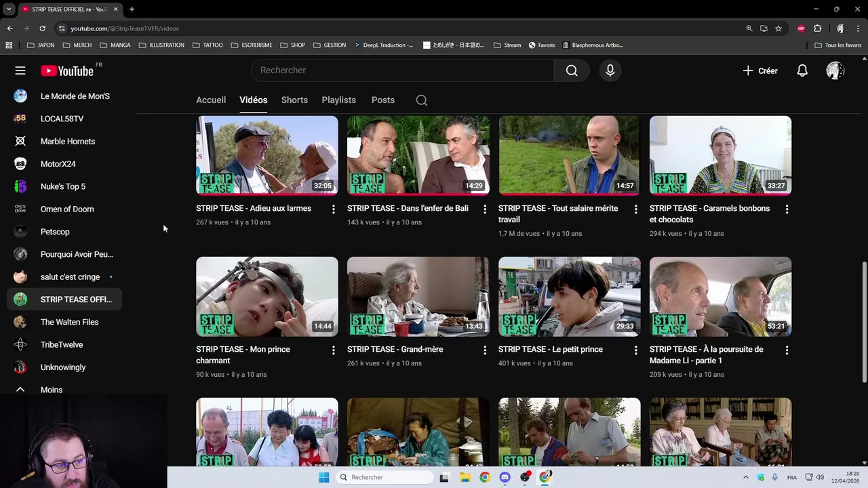Show hidden system tray icons chevron
Screen dimensions: 868x488
coord(745,477)
